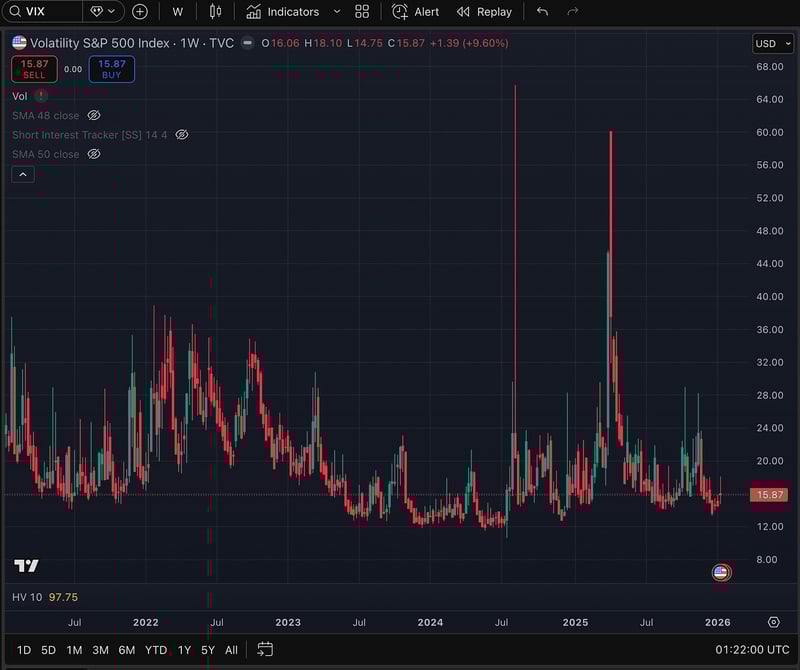Open the chart layout grid selector

(x=362, y=11)
